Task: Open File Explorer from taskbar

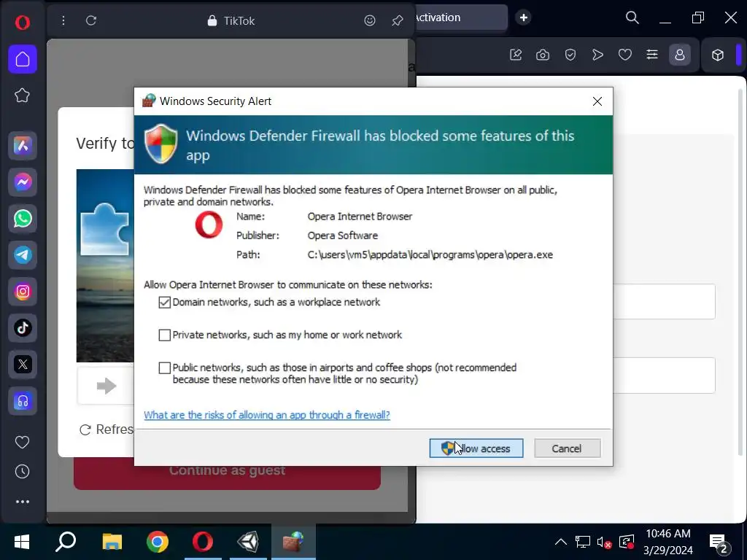Action: tap(112, 542)
